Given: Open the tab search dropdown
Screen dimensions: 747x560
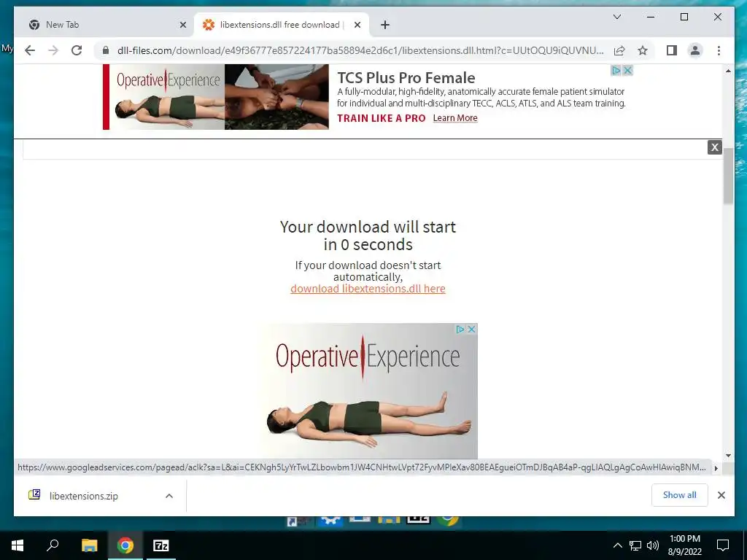Looking at the screenshot, I should (x=617, y=17).
